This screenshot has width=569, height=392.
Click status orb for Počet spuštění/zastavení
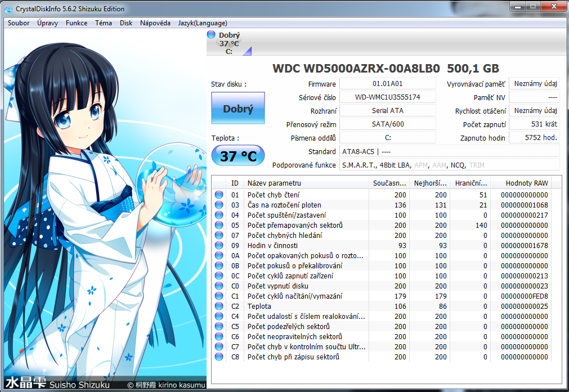pos(219,215)
